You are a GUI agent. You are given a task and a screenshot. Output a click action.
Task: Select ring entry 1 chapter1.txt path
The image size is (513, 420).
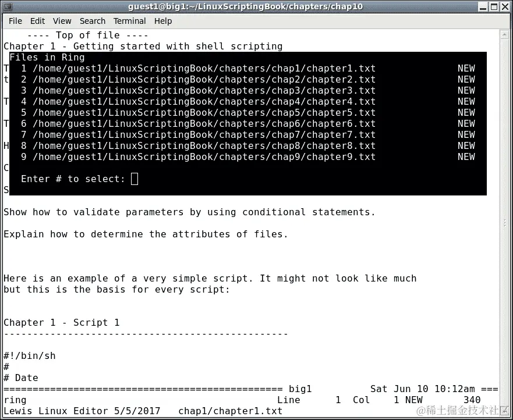click(204, 69)
